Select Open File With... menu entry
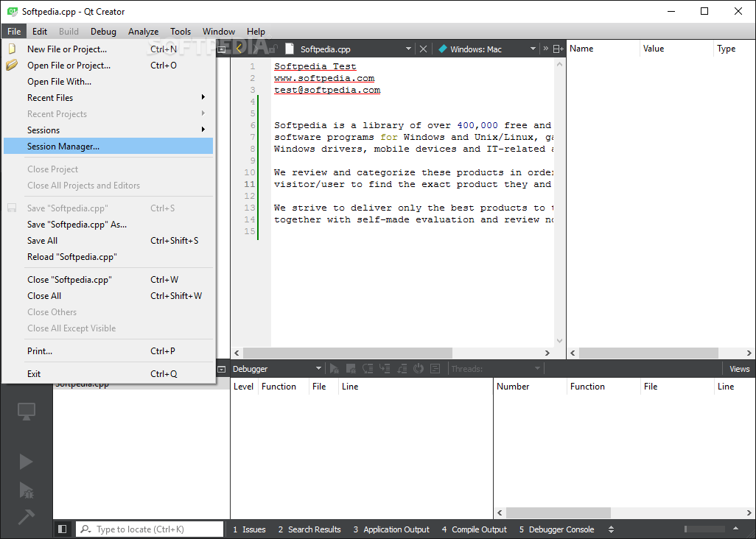Viewport: 756px width, 539px height. [x=108, y=82]
